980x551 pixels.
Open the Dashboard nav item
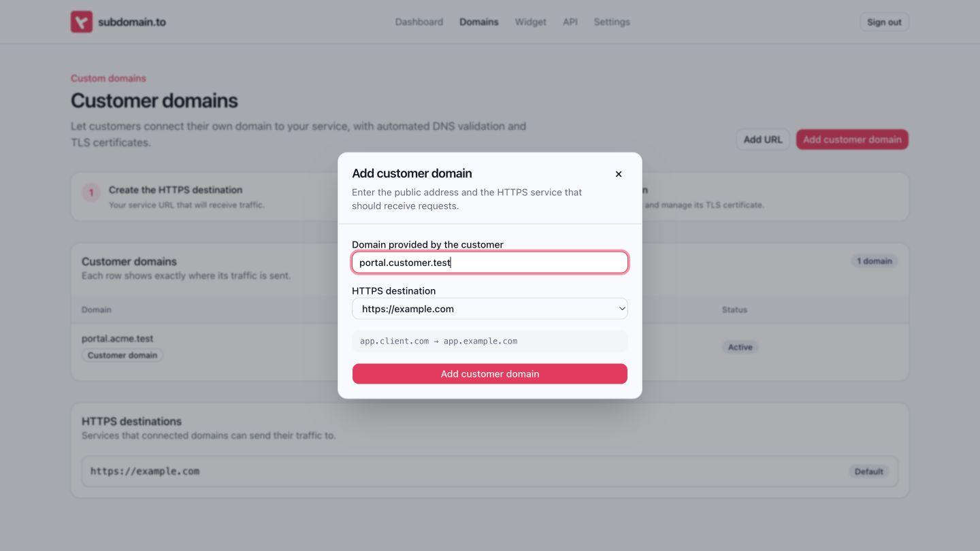coord(419,22)
